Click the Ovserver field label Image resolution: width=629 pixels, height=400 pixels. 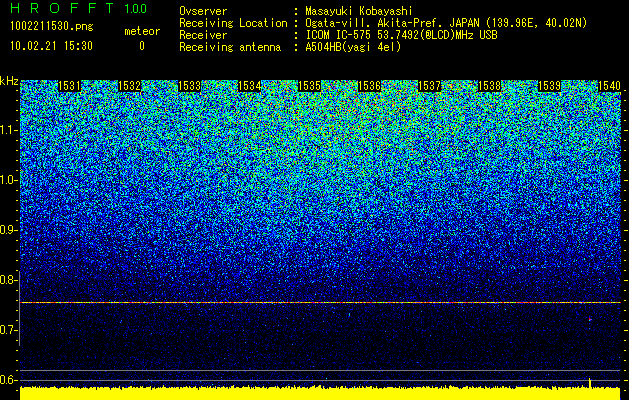(203, 11)
